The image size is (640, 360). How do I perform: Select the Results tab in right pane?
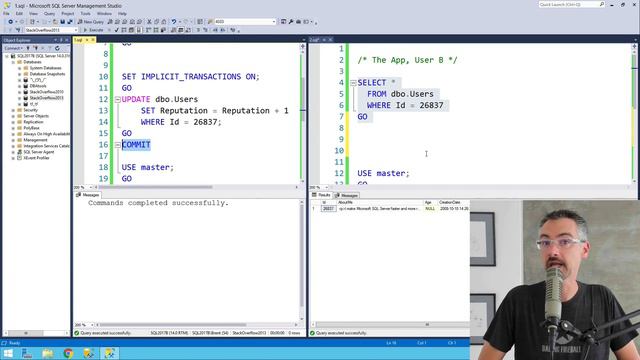321,196
